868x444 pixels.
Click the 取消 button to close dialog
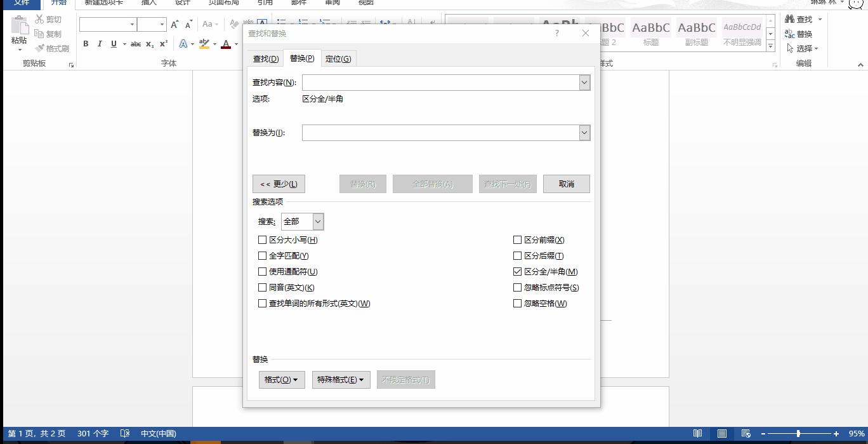tap(565, 184)
